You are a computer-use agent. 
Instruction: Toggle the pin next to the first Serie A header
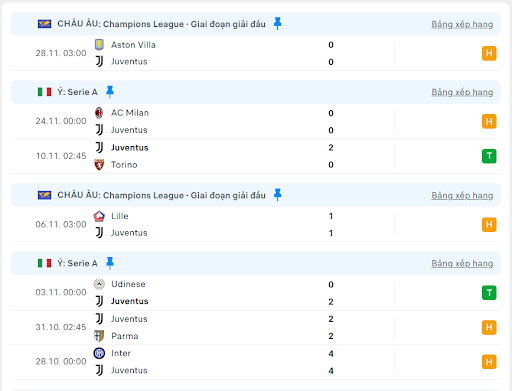(x=110, y=92)
